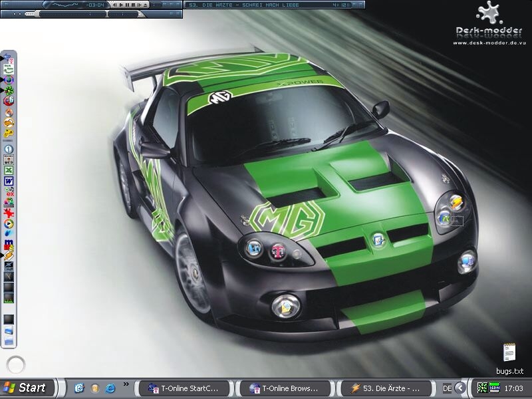Pause the playing Winamp track

click(x=128, y=5)
